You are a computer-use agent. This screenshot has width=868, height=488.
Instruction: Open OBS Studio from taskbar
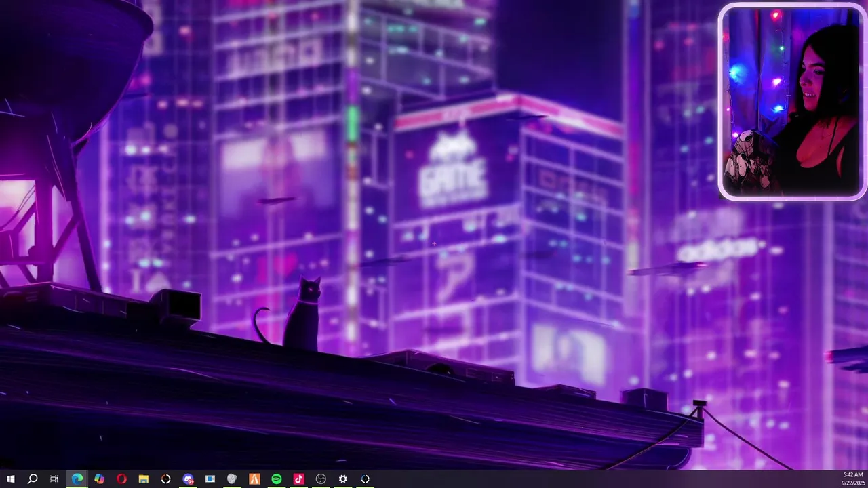point(321,479)
